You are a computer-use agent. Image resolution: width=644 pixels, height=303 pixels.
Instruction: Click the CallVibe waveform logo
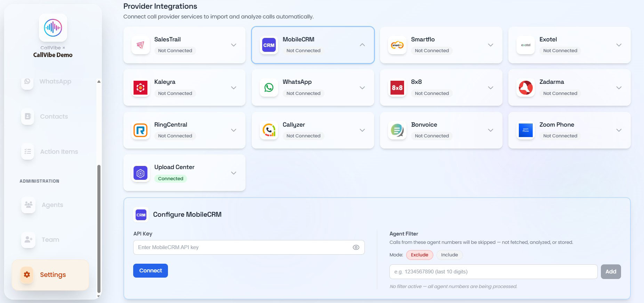(53, 27)
